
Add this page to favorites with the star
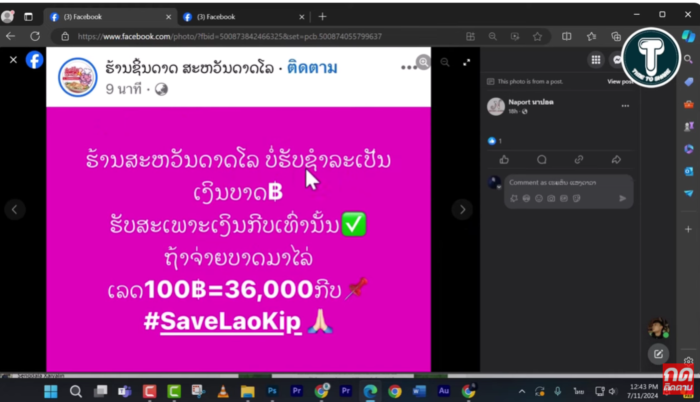click(537, 37)
